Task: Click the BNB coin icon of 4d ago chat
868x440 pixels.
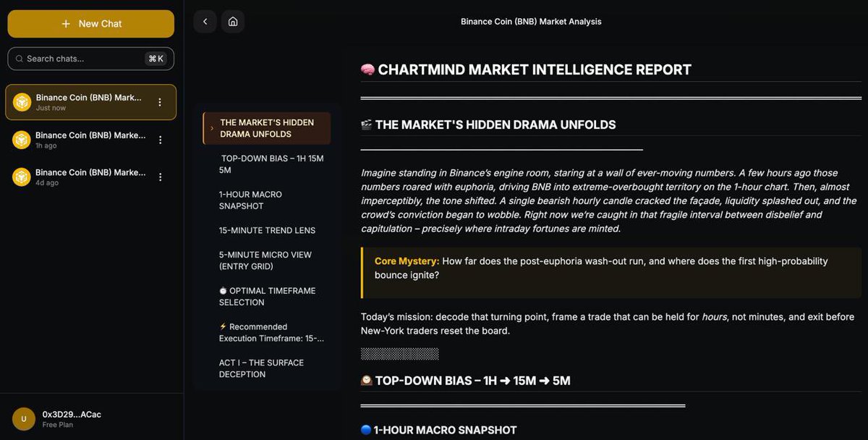Action: pyautogui.click(x=22, y=177)
